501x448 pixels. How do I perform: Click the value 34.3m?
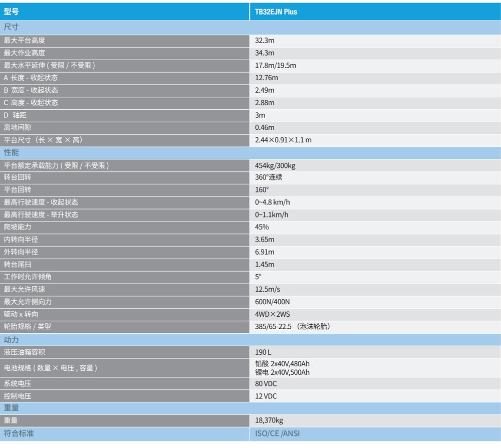click(265, 53)
